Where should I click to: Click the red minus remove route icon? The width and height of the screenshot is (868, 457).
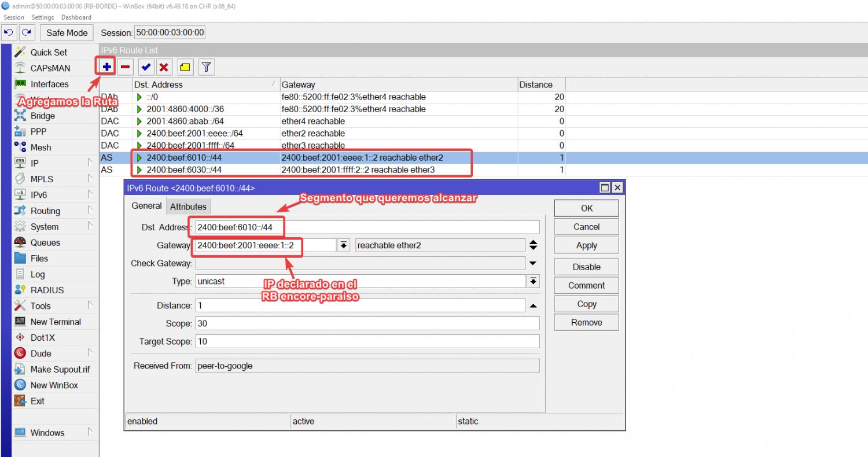pyautogui.click(x=126, y=67)
